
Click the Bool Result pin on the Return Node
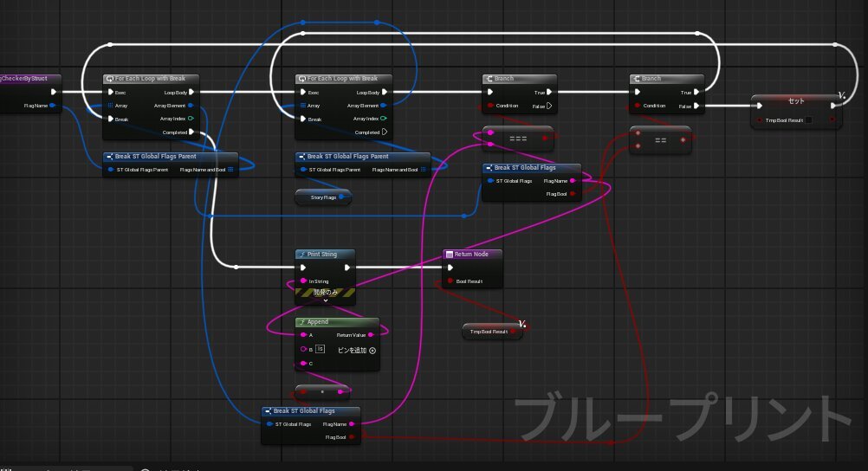point(449,281)
